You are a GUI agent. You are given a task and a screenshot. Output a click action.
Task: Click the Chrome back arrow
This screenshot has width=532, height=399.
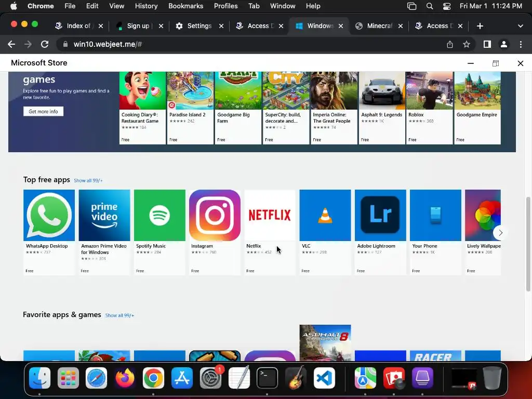click(x=11, y=44)
